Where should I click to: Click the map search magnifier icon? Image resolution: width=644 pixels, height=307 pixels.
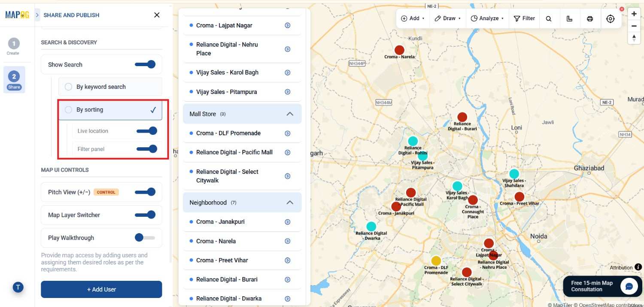549,18
